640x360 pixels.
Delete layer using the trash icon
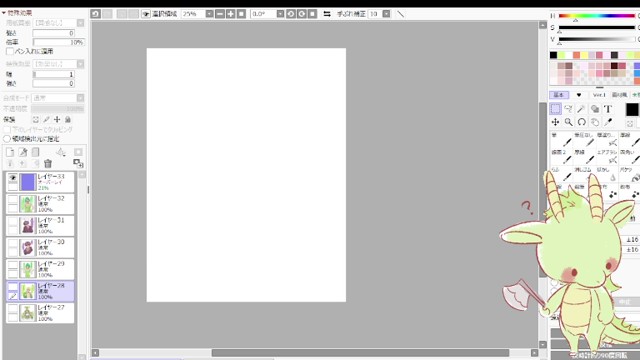48,164
